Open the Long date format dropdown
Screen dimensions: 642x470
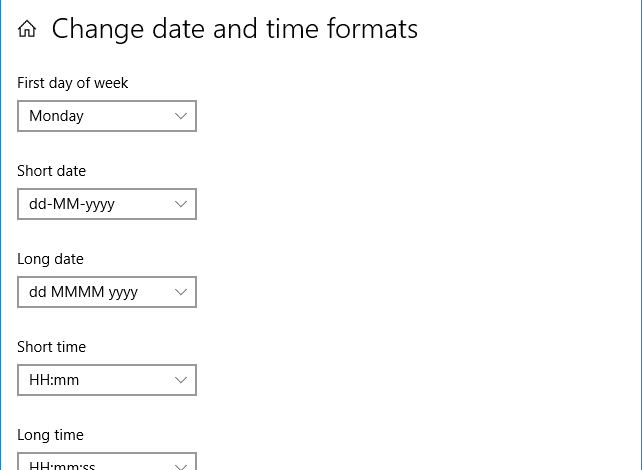click(x=107, y=292)
